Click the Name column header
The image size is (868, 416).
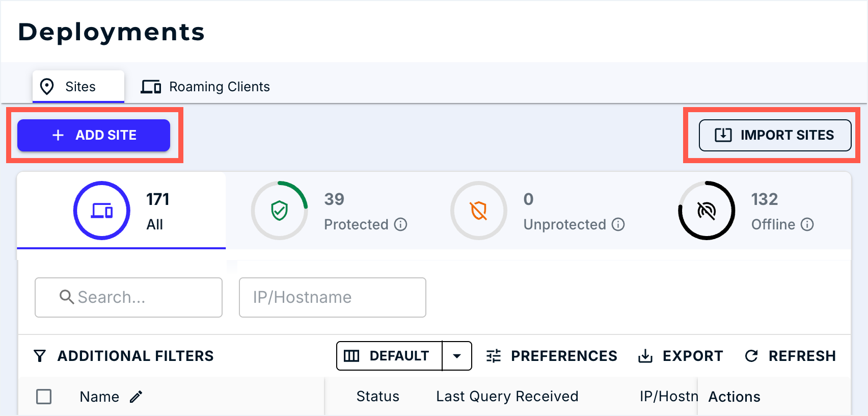pos(99,397)
